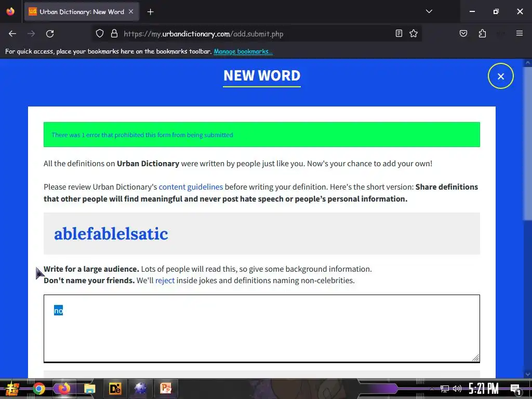Open PowerPoint from the taskbar

166,389
